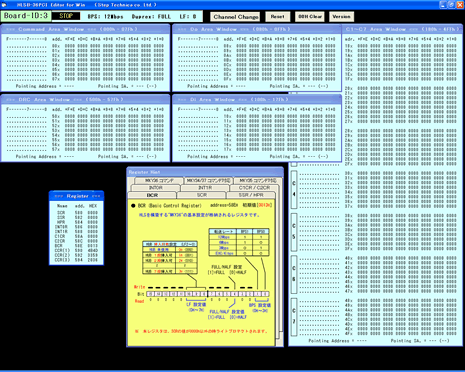This screenshot has height=372, width=465.
Task: Click the SCR row in Register window
Action: [76, 213]
